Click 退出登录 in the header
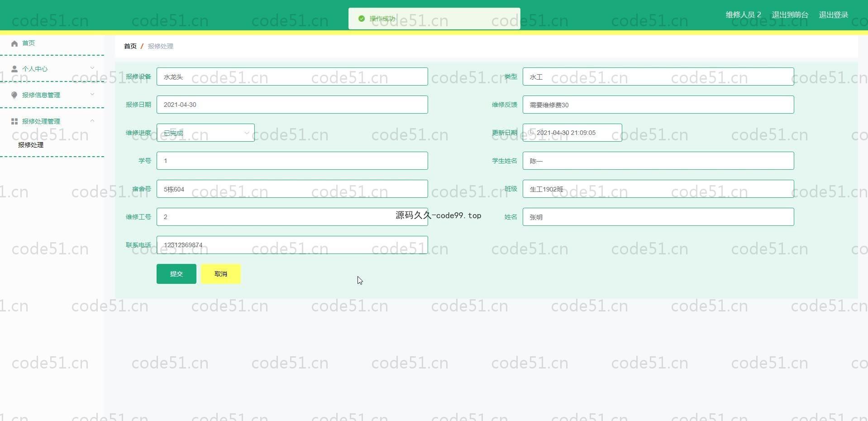 pyautogui.click(x=833, y=15)
